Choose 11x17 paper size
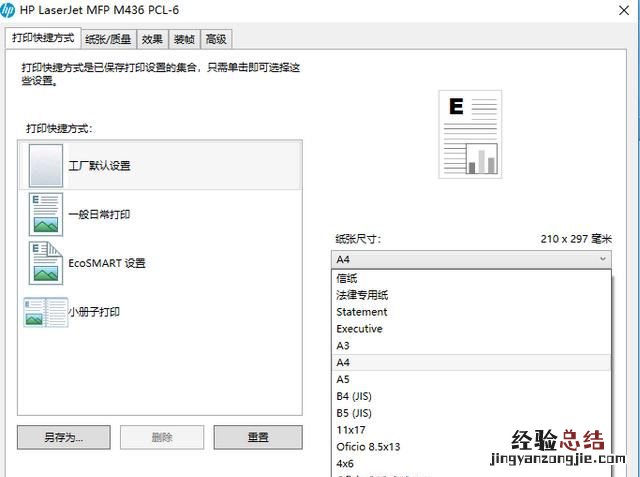The image size is (640, 477). coord(471,430)
